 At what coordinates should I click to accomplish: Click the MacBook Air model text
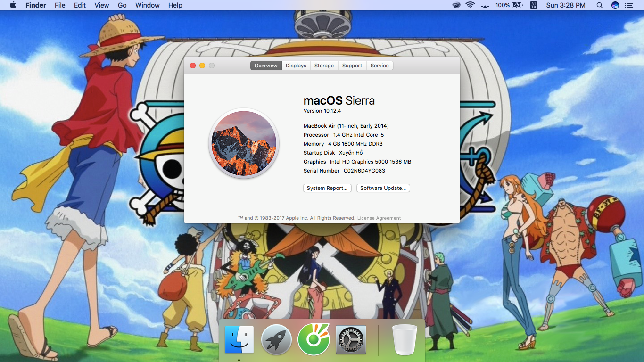(x=346, y=126)
